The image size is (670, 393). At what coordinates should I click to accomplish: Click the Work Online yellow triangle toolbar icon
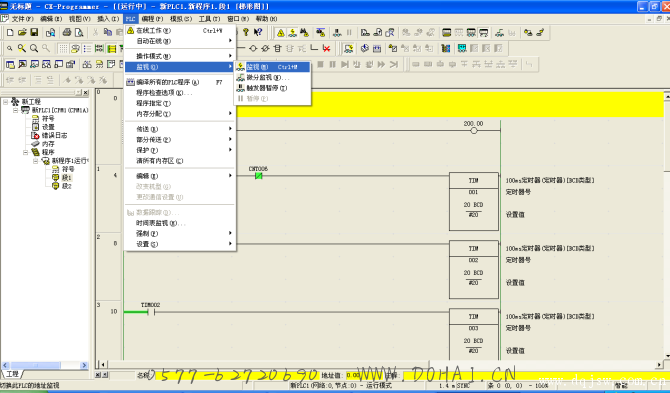281,33
